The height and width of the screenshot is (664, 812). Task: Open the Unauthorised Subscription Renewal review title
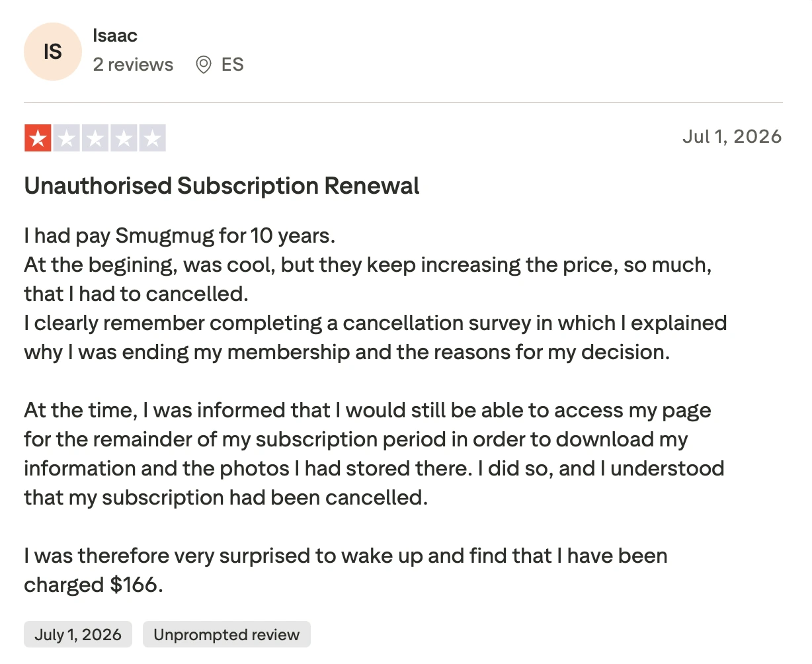pyautogui.click(x=222, y=186)
